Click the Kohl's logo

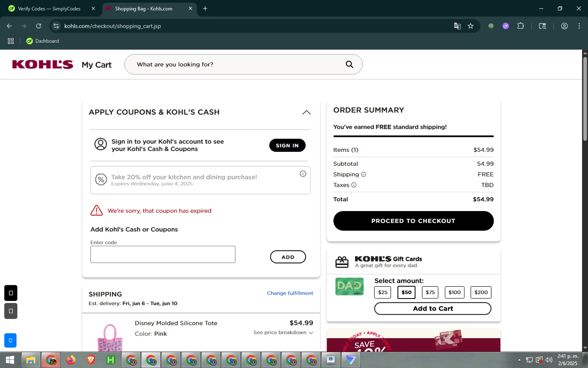tap(43, 64)
